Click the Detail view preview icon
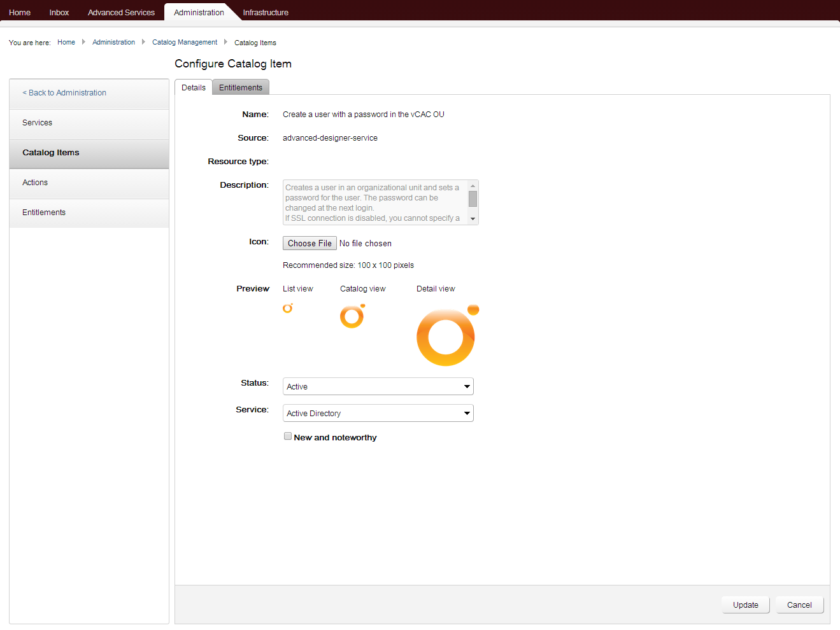 pos(446,336)
